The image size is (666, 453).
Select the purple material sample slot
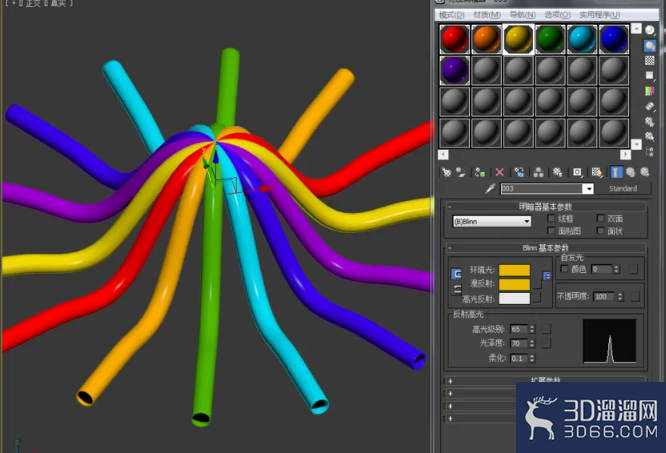(454, 70)
